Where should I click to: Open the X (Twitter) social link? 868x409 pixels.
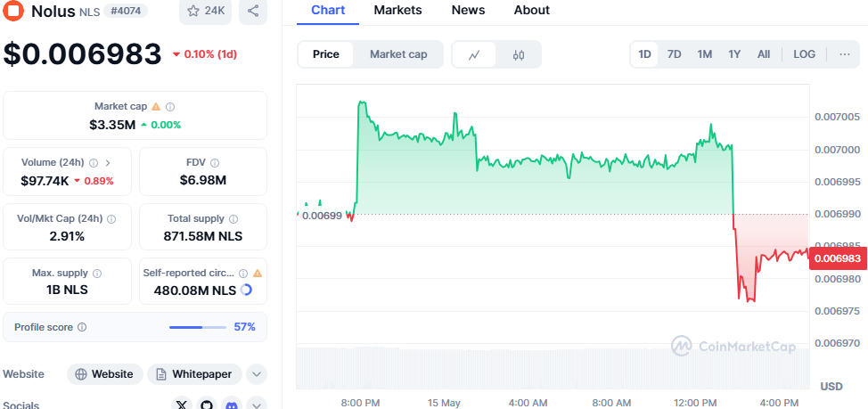point(183,405)
